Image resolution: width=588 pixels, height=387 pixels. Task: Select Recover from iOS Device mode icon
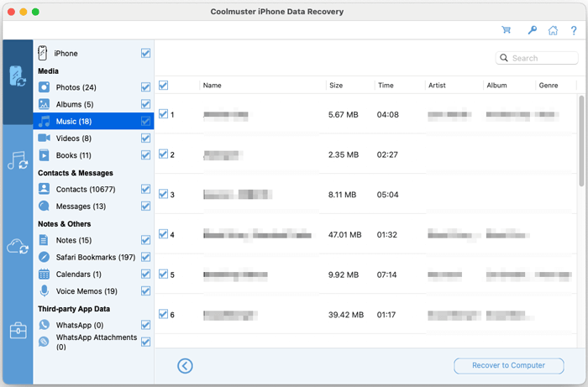tap(18, 76)
